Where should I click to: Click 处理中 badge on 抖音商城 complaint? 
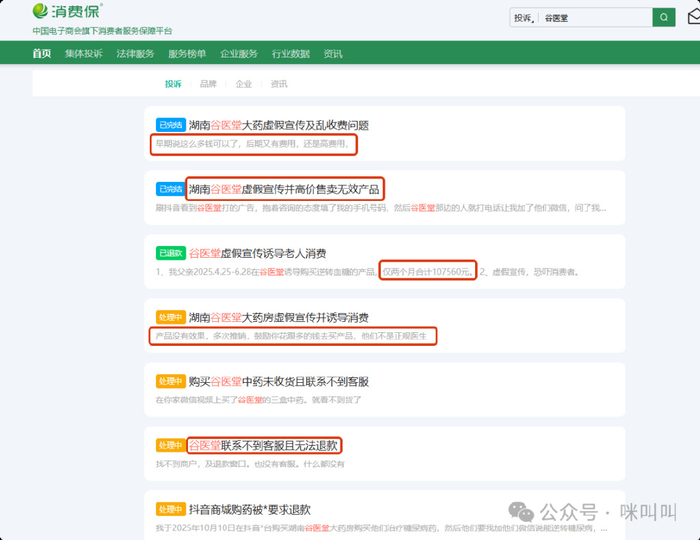click(x=171, y=510)
